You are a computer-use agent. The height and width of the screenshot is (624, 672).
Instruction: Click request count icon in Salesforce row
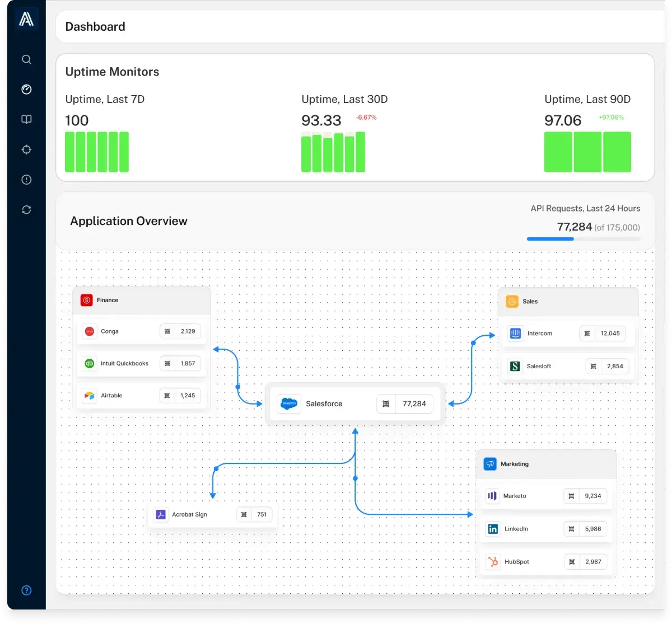tap(386, 404)
